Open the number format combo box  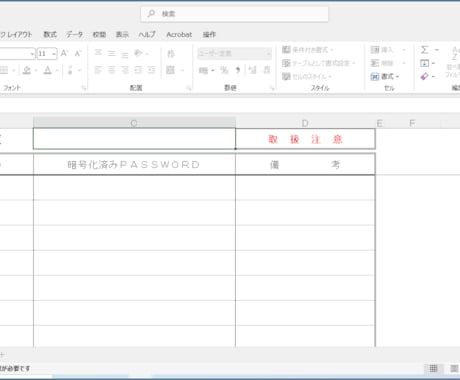tap(234, 53)
